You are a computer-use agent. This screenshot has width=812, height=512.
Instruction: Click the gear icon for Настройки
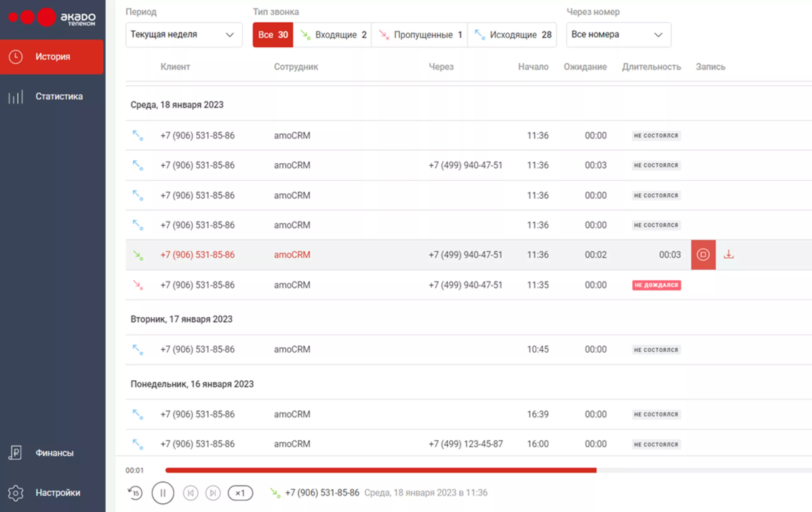point(15,493)
